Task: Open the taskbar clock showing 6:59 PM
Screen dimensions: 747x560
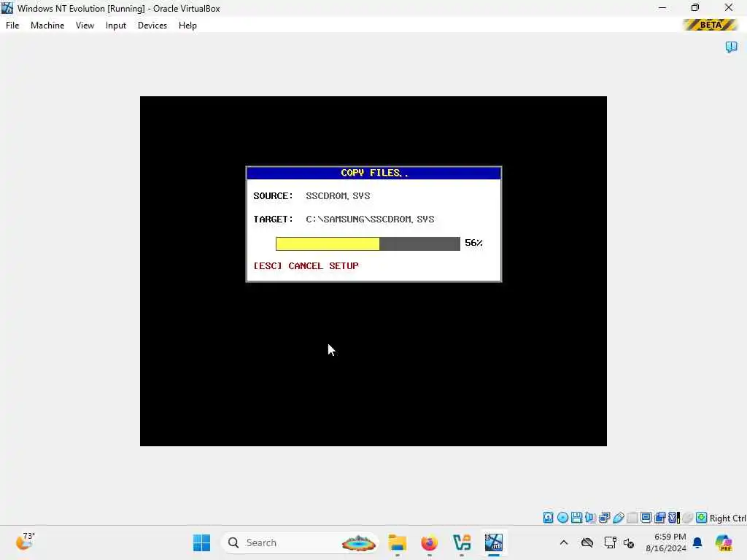Action: tap(666, 542)
